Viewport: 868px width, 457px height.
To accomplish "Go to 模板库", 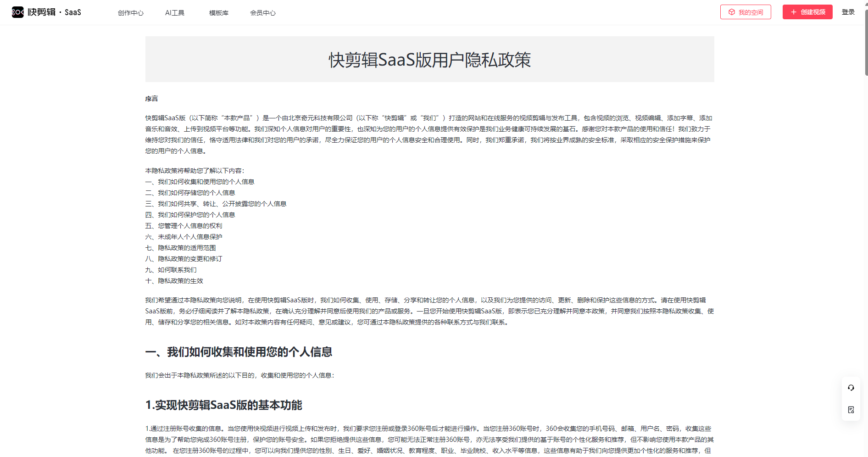I will point(219,13).
